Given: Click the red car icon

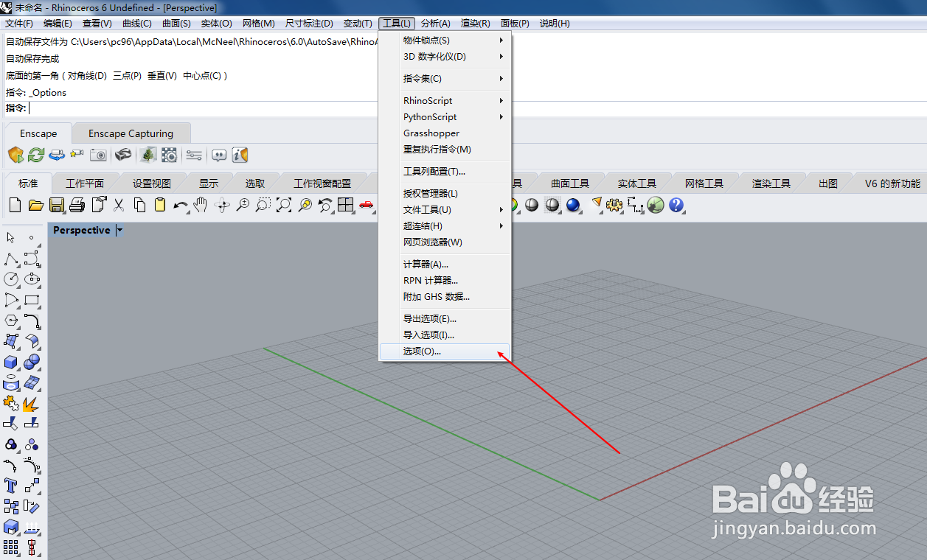Looking at the screenshot, I should [x=367, y=205].
